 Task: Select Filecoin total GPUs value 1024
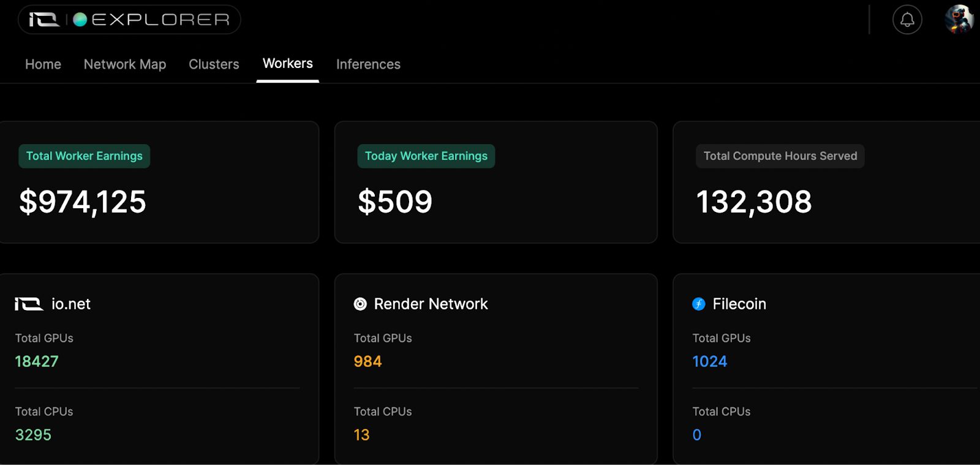tap(709, 361)
